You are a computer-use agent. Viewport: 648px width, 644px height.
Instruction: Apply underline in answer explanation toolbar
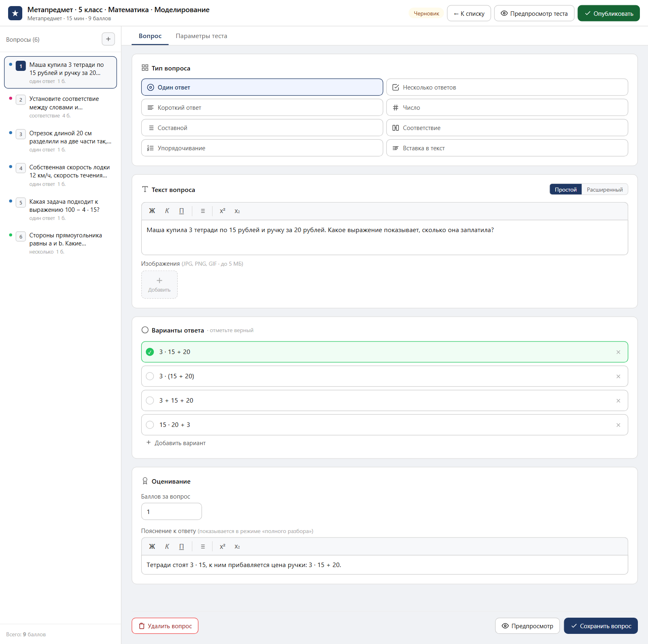click(181, 546)
